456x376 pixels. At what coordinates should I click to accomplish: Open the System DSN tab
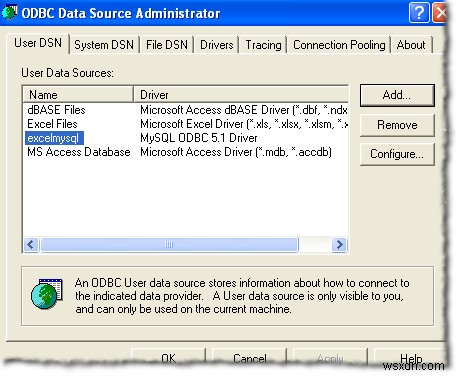[x=104, y=45]
